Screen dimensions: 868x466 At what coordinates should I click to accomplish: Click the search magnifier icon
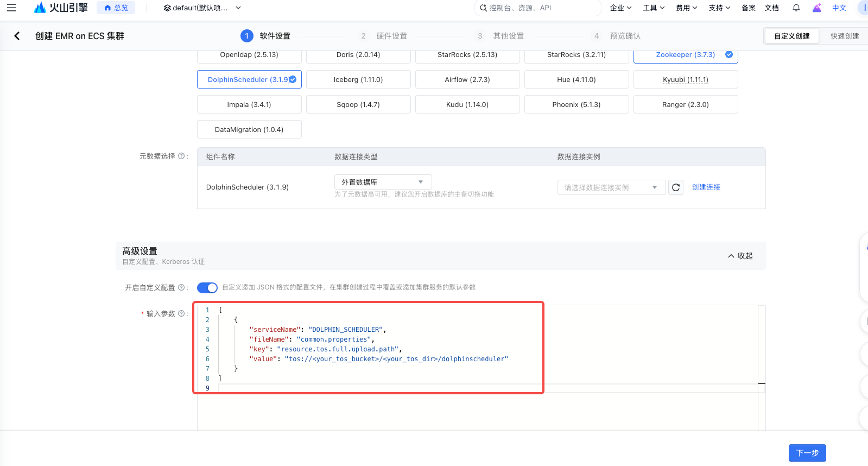[483, 8]
